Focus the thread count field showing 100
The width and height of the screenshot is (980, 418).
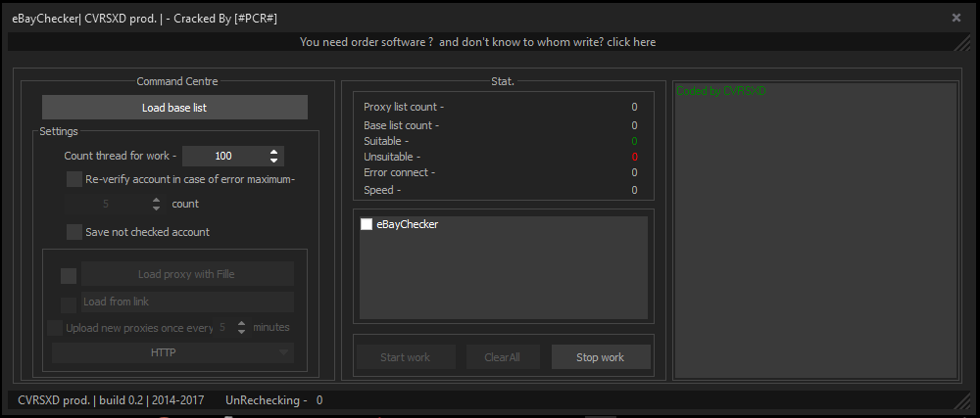pyautogui.click(x=223, y=156)
